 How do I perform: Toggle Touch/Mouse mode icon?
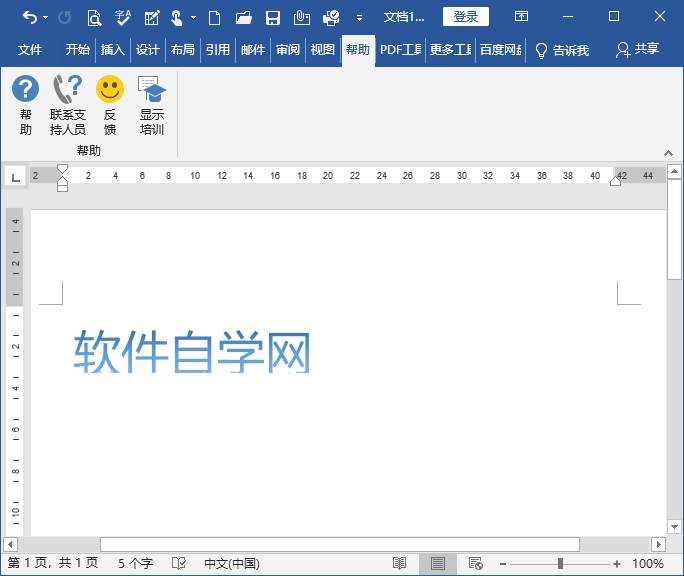[177, 18]
